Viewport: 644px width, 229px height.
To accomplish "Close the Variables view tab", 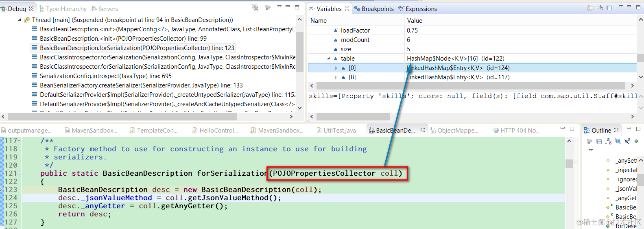I will [347, 9].
